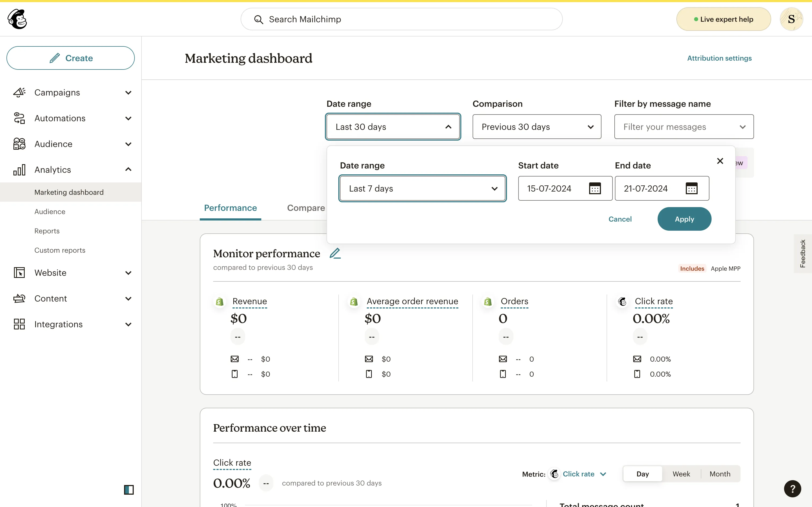Switch chart granularity to Month

tap(720, 474)
